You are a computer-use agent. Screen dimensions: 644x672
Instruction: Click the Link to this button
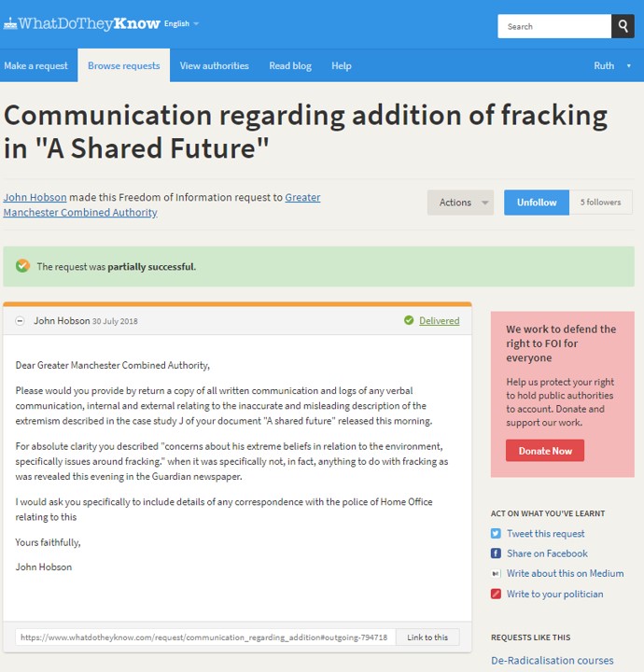point(427,637)
